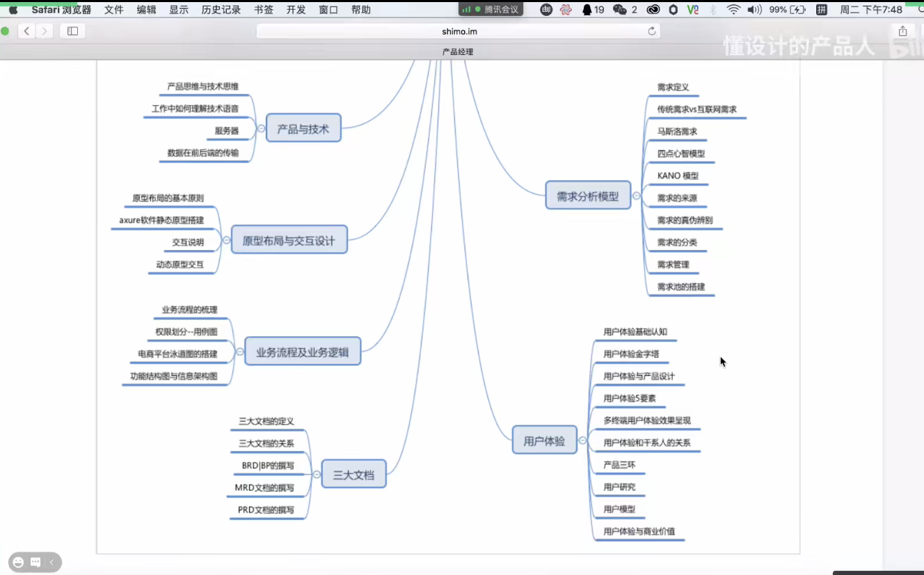Viewport: 924px width, 575px height.
Task: Reload the shimo.im page
Action: tap(651, 31)
